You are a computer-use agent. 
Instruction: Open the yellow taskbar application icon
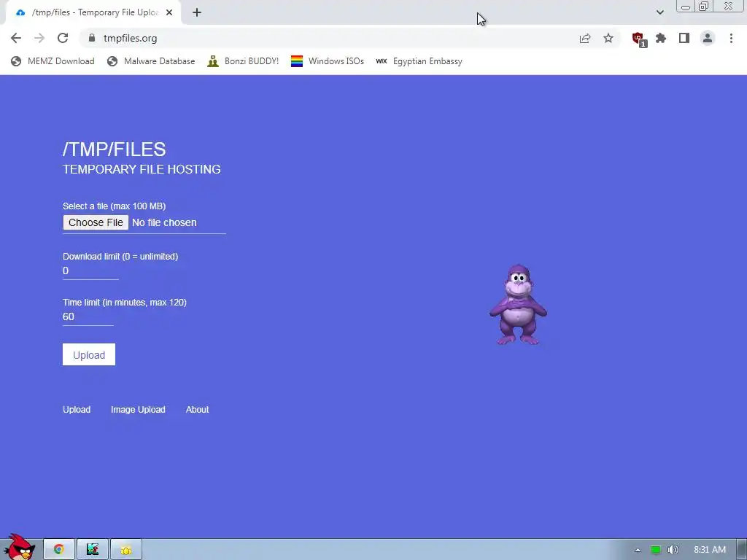126,550
